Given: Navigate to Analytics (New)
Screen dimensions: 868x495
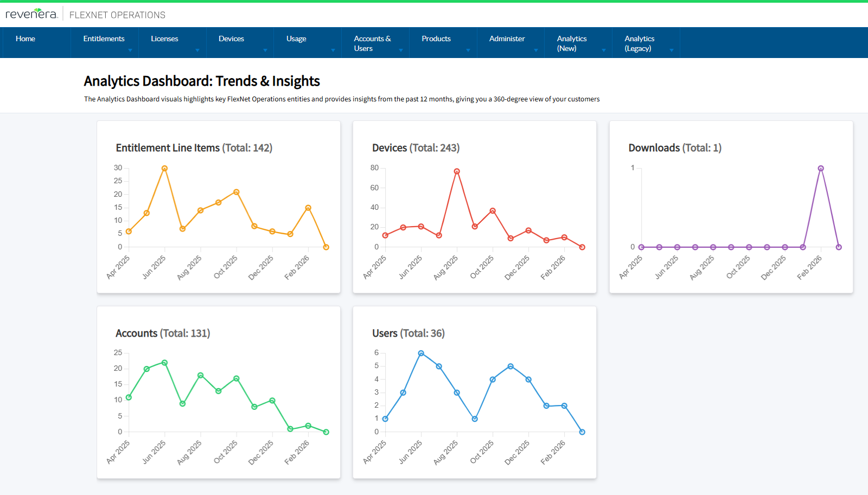Looking at the screenshot, I should [x=572, y=43].
